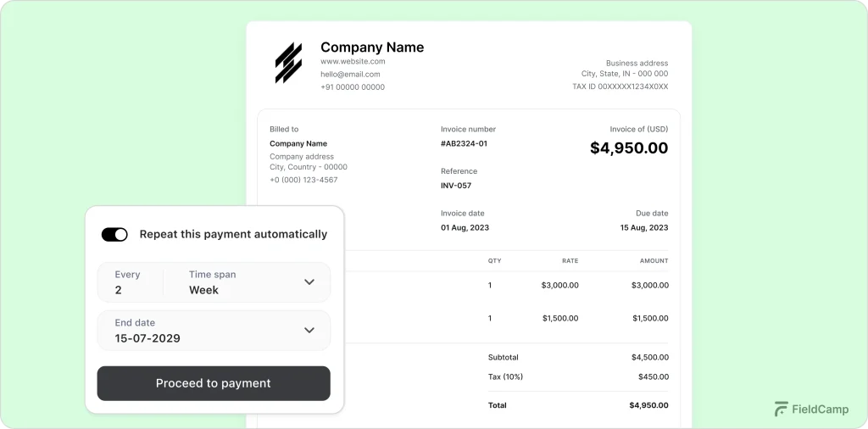This screenshot has height=429, width=868.
Task: Click the 15-07-2029 end date value
Action: [x=147, y=338]
